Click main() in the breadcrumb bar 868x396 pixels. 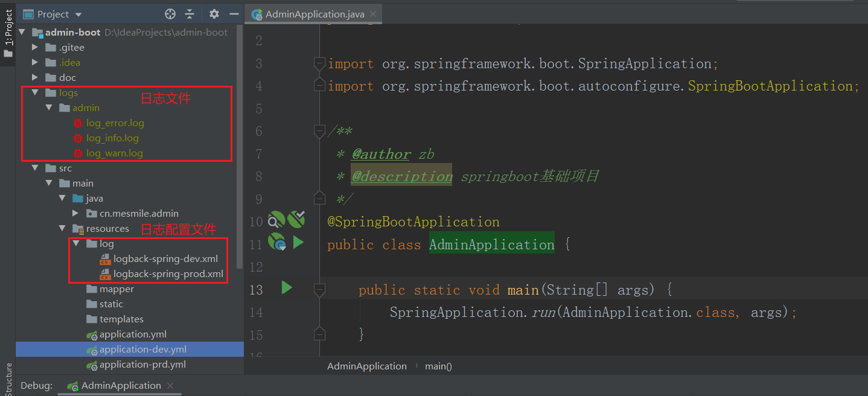click(438, 366)
